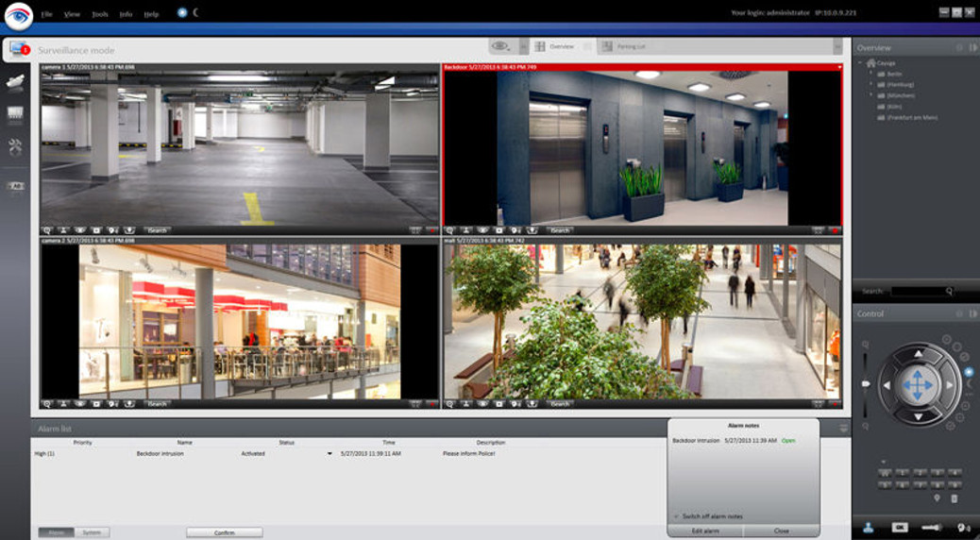Click the Confirm button

point(224,532)
